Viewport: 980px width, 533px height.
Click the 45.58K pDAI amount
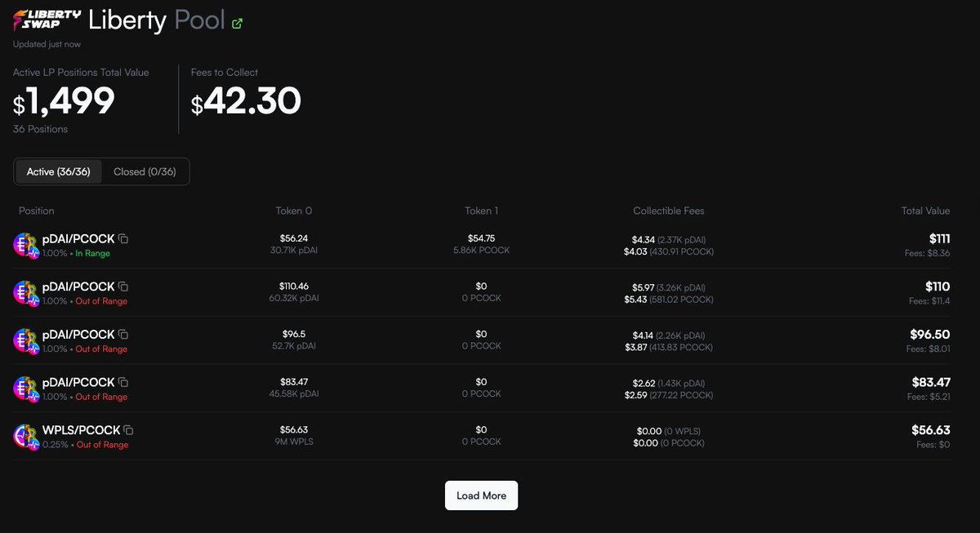coord(294,394)
